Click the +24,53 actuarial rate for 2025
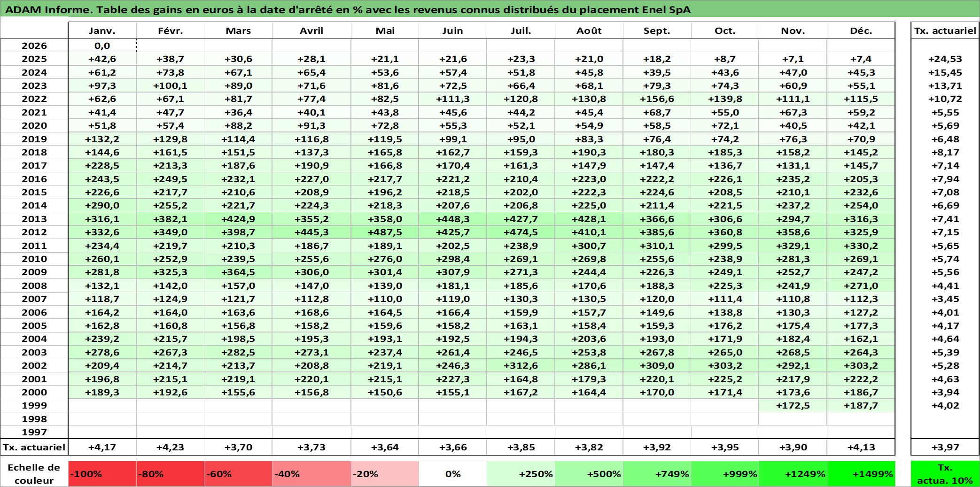Screen dimensions: 980x487 pos(945,59)
